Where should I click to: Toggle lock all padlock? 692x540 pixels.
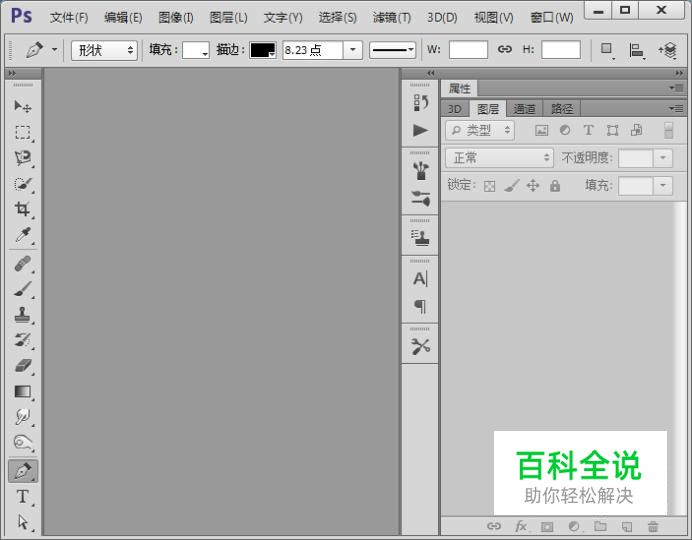click(555, 186)
